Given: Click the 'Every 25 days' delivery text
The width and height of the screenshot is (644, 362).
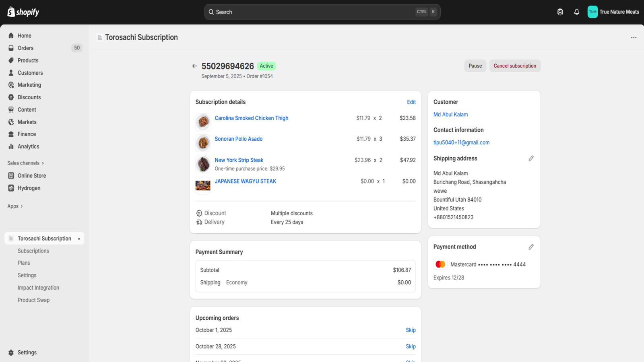Looking at the screenshot, I should [x=287, y=222].
